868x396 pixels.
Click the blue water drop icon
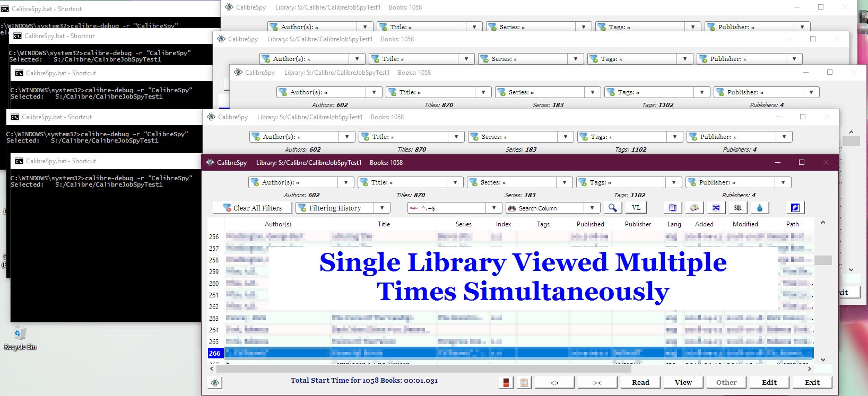(760, 208)
